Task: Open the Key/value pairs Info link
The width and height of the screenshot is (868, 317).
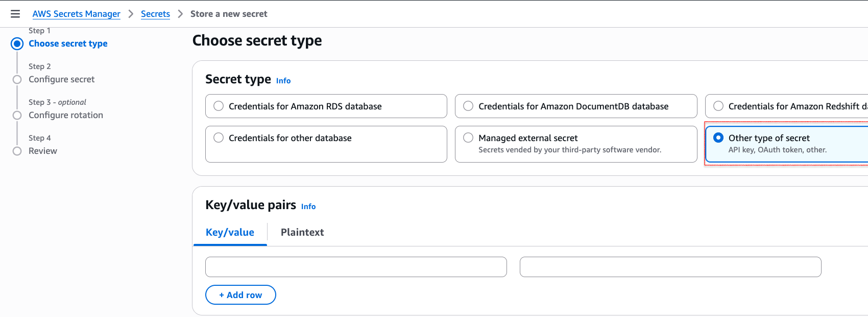Action: [308, 206]
